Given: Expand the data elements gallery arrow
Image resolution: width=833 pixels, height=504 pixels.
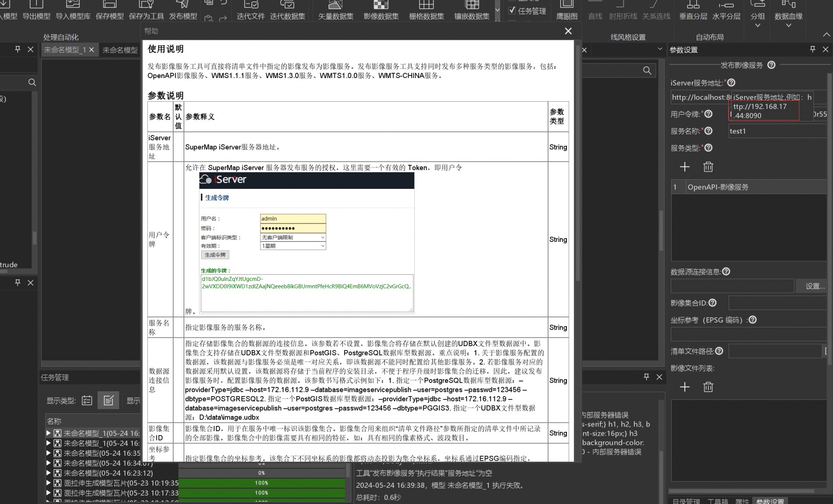Looking at the screenshot, I should [x=497, y=11].
